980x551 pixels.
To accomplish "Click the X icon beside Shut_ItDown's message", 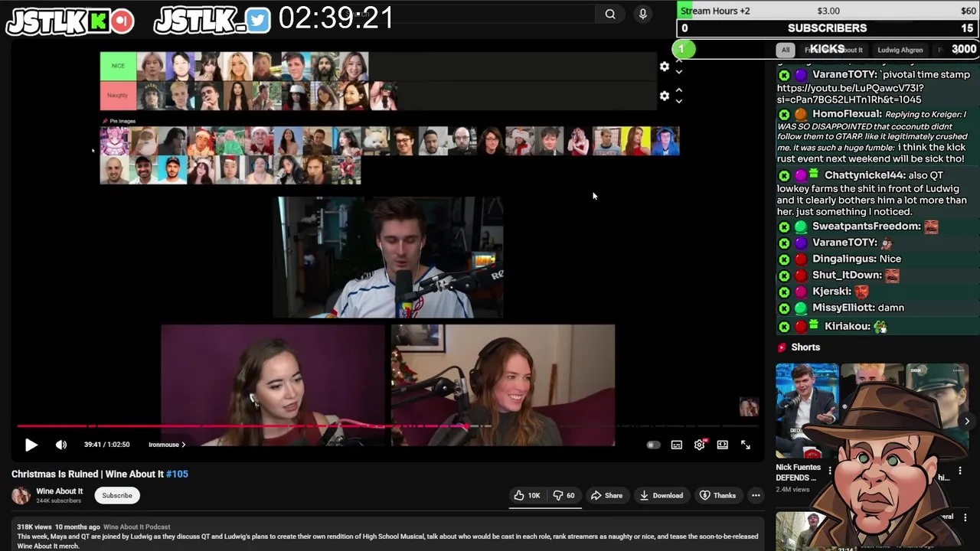I will coord(784,275).
